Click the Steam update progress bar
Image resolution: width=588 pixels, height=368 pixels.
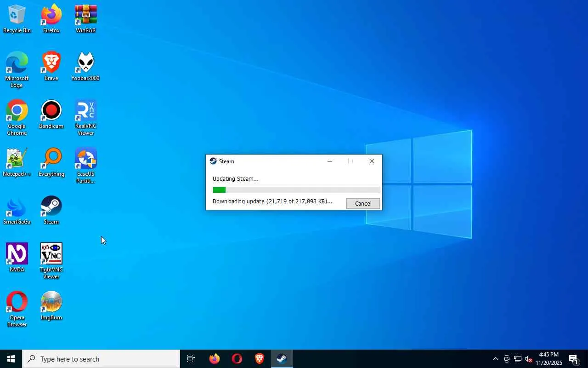click(x=296, y=190)
